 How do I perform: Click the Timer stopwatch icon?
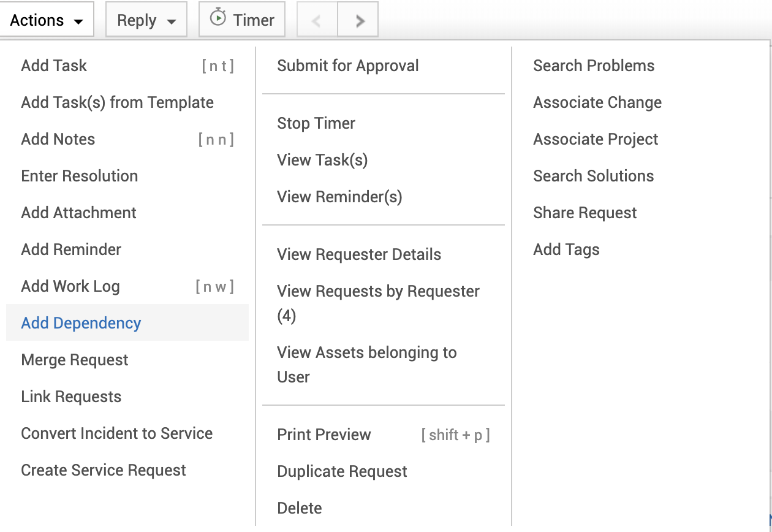[x=218, y=19]
